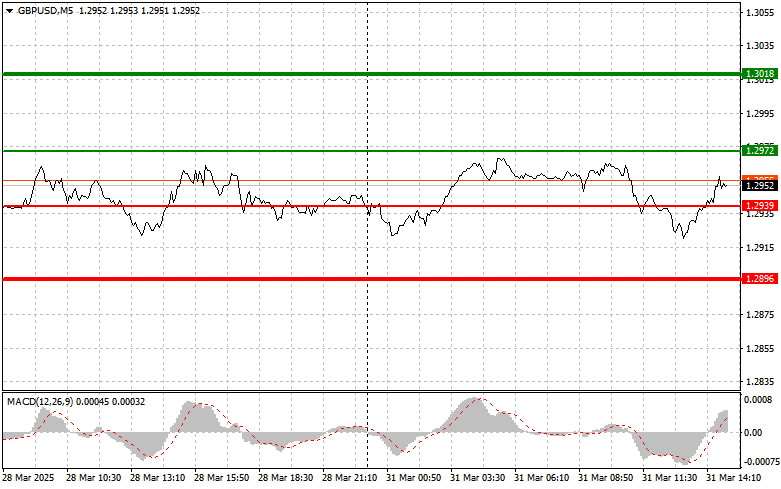This screenshot has width=781, height=489.
Task: Click the 1.3018 green price level label
Action: click(760, 74)
